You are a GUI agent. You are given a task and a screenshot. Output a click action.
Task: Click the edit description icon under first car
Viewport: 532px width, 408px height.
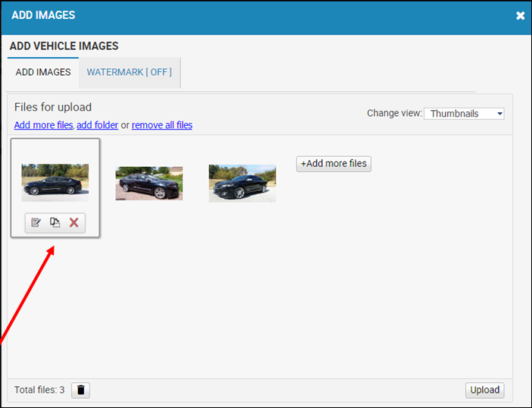[36, 223]
